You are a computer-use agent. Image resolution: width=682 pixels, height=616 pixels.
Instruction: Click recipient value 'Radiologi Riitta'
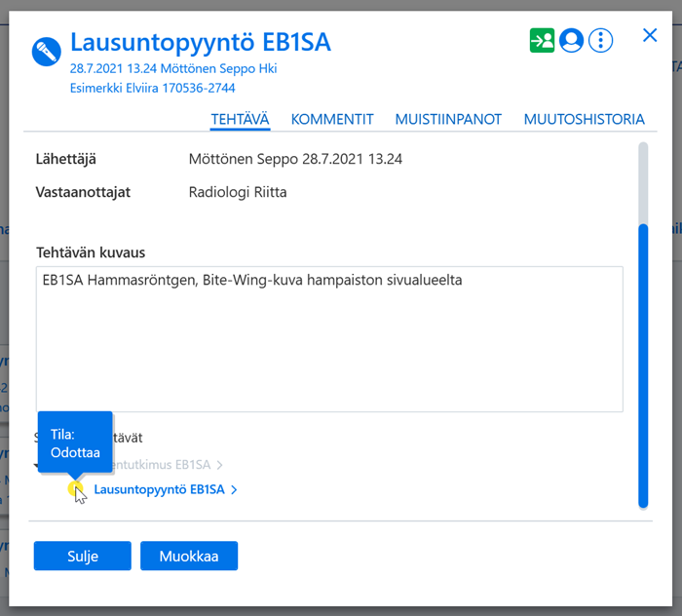238,192
